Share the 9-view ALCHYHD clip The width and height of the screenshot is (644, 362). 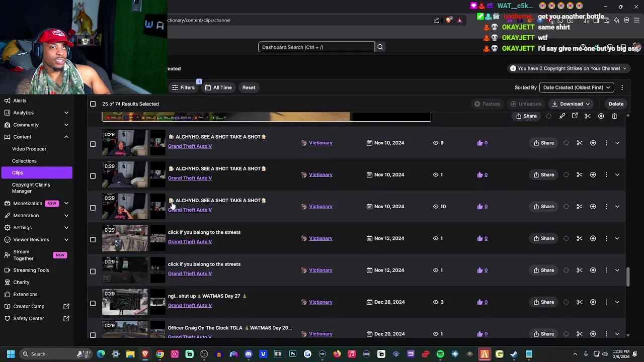pos(544,143)
